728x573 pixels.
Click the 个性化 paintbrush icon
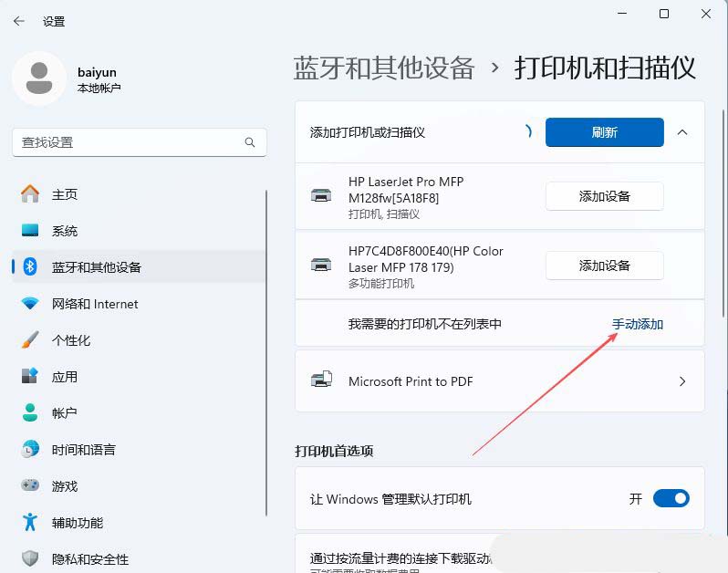pyautogui.click(x=30, y=340)
